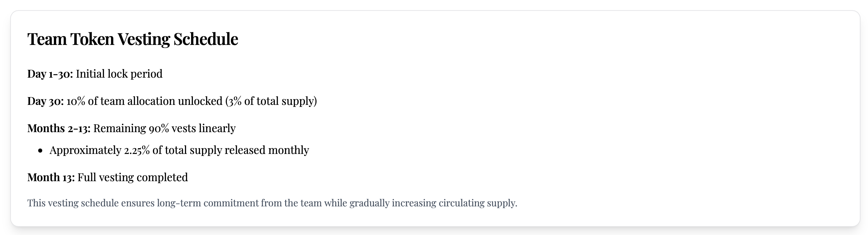
Task: Click the "Initial lock period" text
Action: pos(119,74)
